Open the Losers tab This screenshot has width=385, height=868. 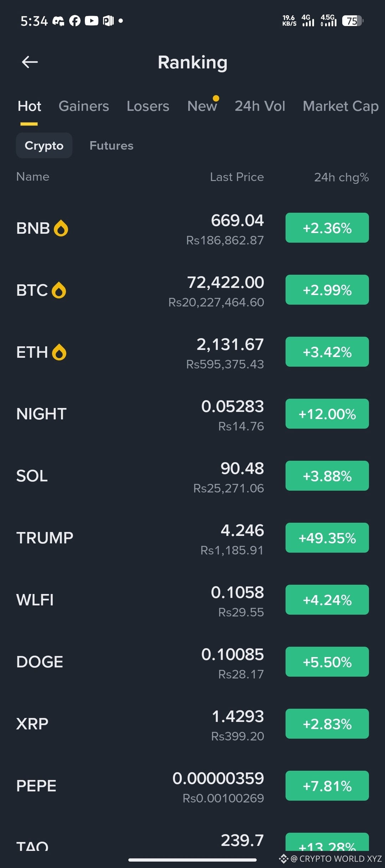148,106
